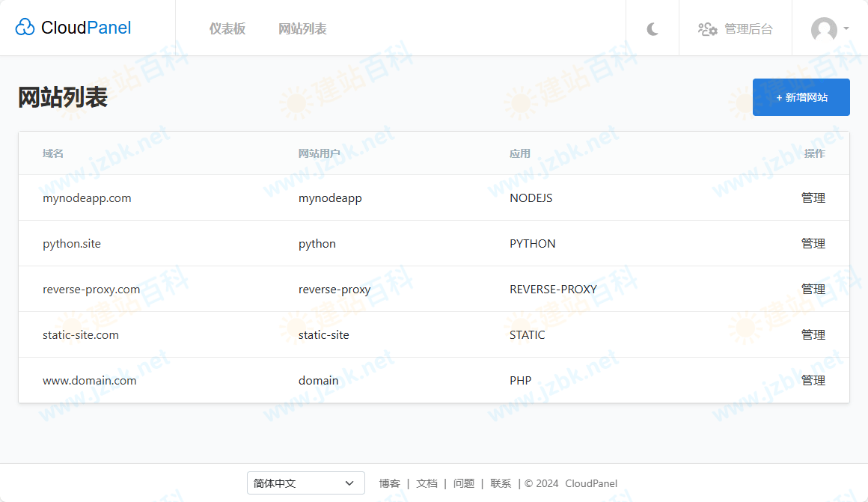Viewport: 868px width, 502px height.
Task: Open 管理 for www.domain.com
Action: click(813, 380)
